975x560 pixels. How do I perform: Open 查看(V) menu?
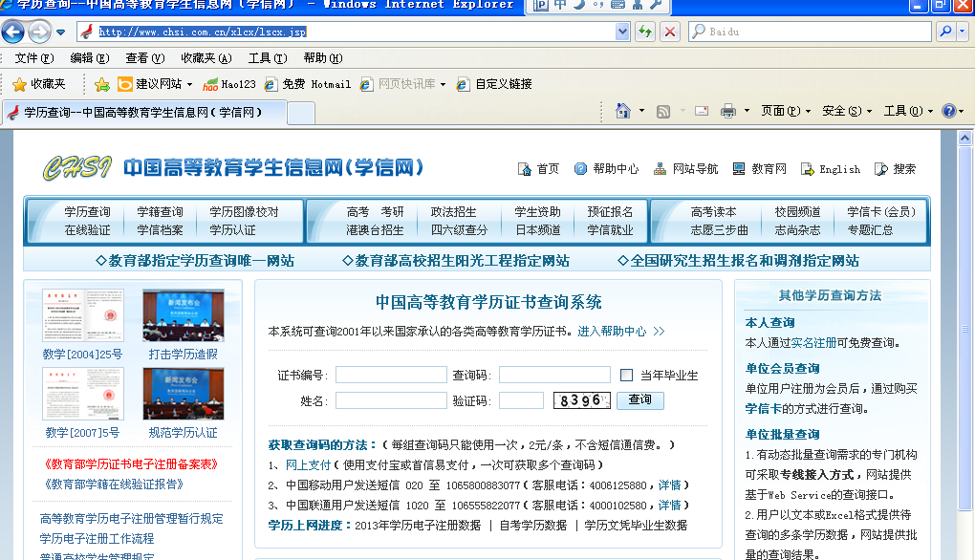pyautogui.click(x=145, y=57)
